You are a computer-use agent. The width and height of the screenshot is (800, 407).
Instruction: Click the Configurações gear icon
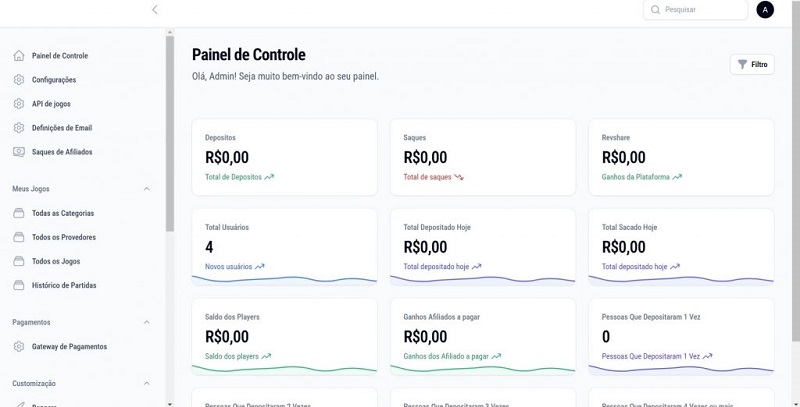point(19,80)
